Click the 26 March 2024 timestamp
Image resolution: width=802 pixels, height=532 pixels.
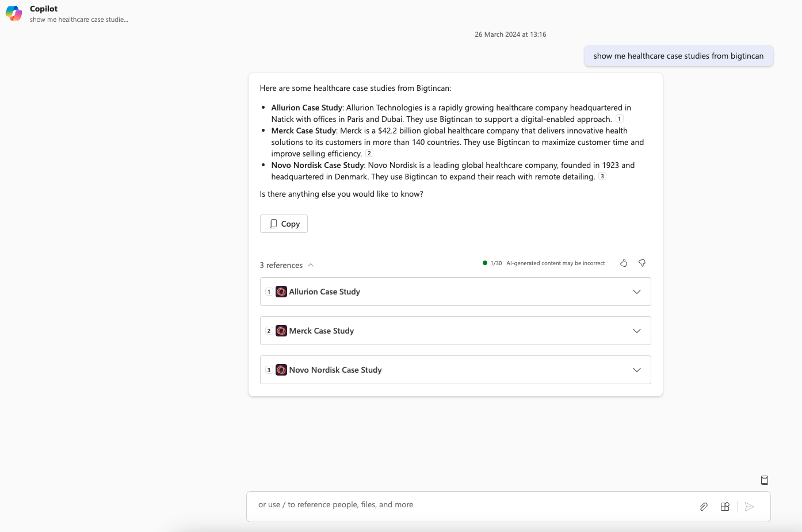point(510,35)
